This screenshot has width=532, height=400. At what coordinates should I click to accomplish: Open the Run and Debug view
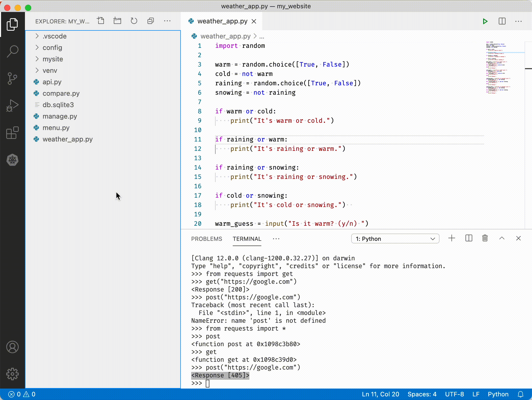[x=12, y=106]
